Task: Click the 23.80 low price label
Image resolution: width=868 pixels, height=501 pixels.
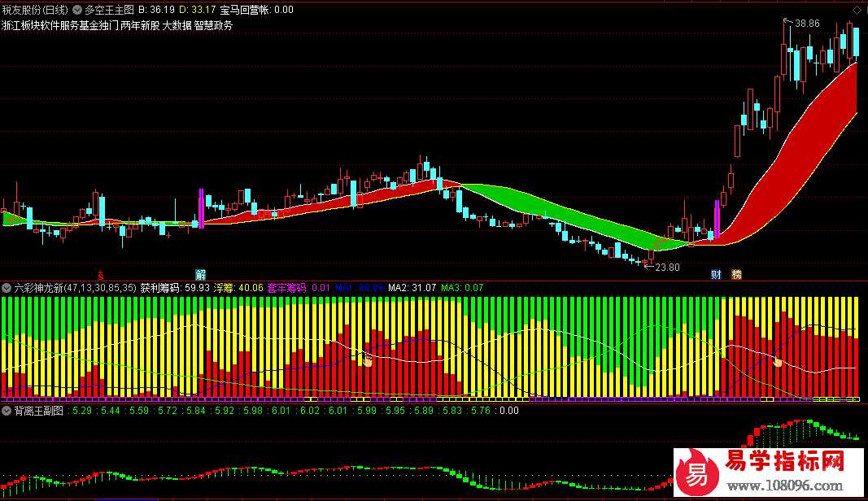Action: click(667, 267)
